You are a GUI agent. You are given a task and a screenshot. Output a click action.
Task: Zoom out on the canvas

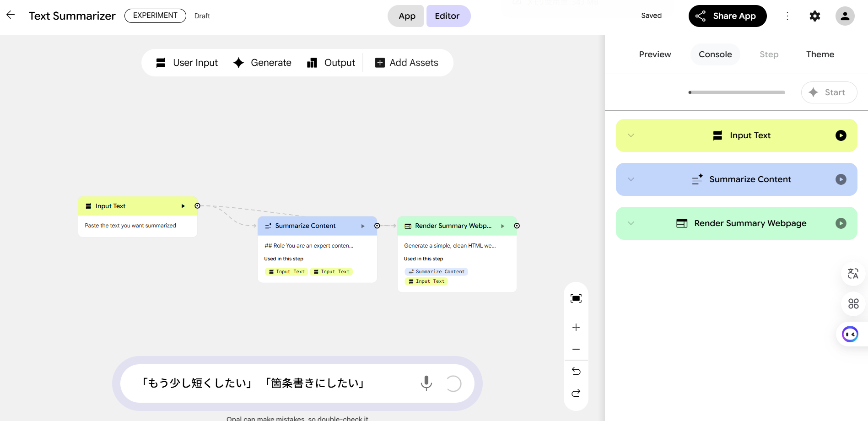(576, 349)
